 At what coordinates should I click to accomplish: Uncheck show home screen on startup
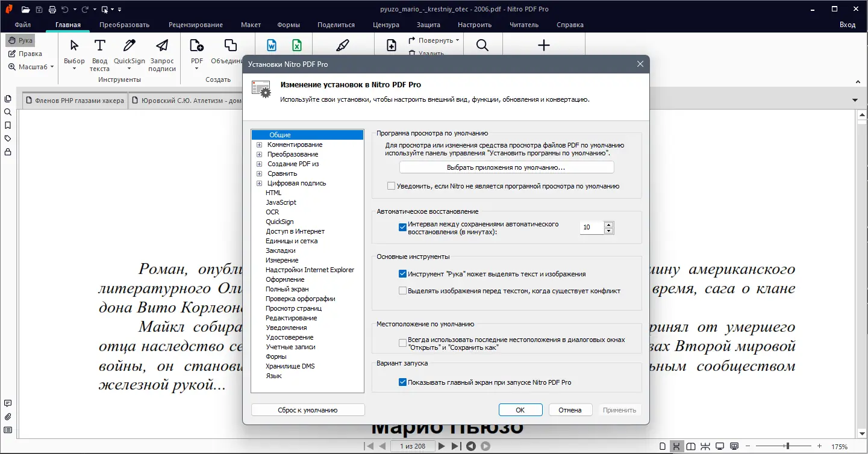click(x=403, y=382)
